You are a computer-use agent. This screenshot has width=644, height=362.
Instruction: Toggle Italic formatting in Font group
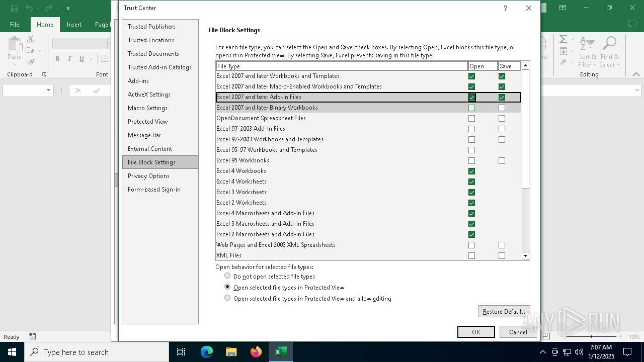click(69, 59)
